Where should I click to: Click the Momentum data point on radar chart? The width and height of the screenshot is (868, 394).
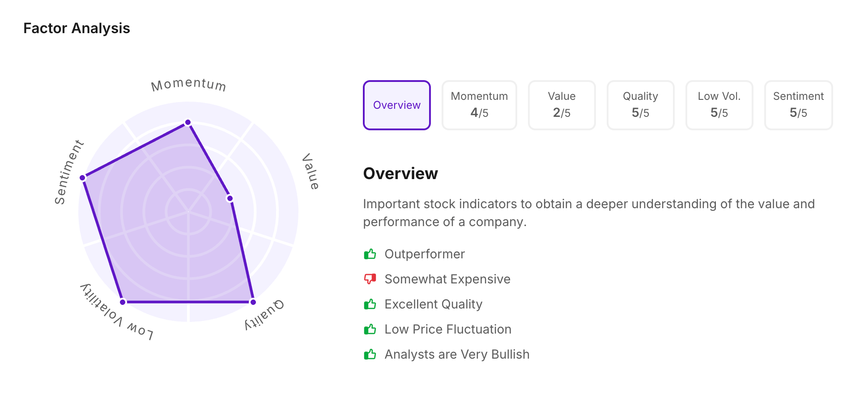pyautogui.click(x=188, y=122)
